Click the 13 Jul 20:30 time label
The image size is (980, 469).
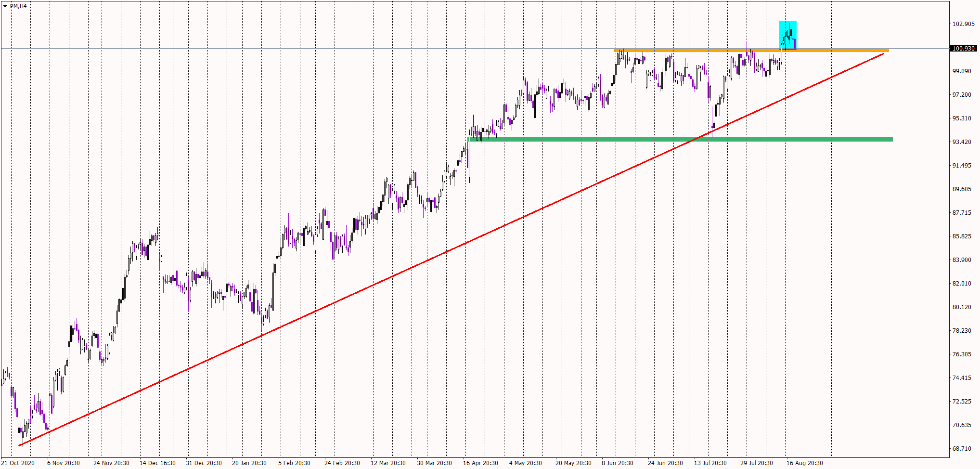[x=710, y=463]
